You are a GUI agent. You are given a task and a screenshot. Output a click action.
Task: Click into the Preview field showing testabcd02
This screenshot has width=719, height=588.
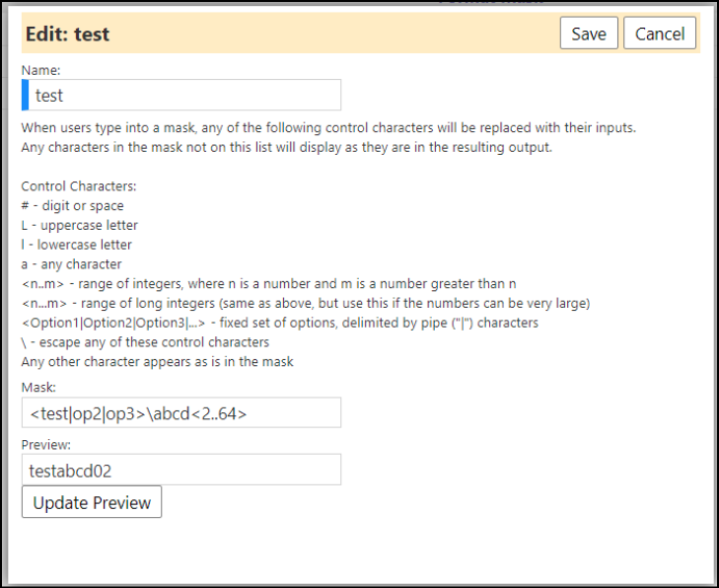[181, 470]
